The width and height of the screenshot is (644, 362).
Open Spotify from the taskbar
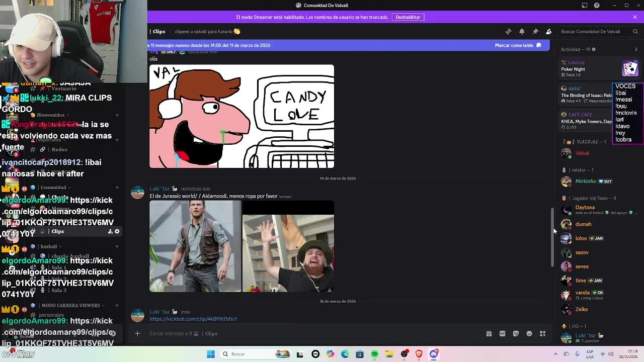point(375,354)
